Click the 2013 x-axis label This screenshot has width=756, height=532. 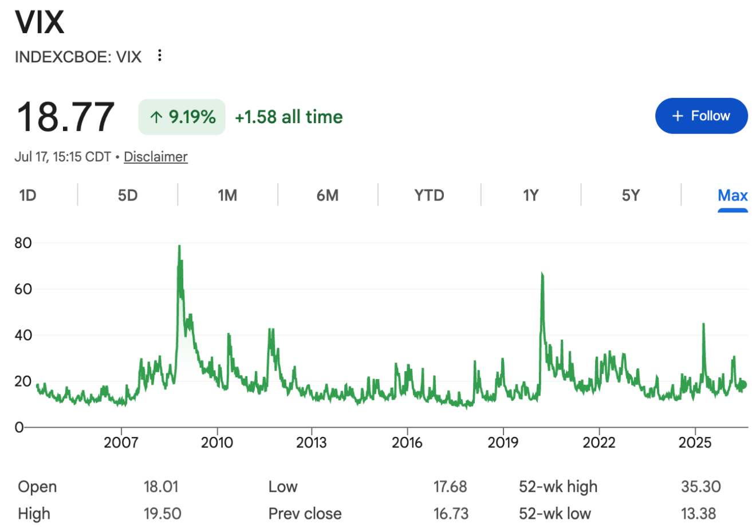312,443
